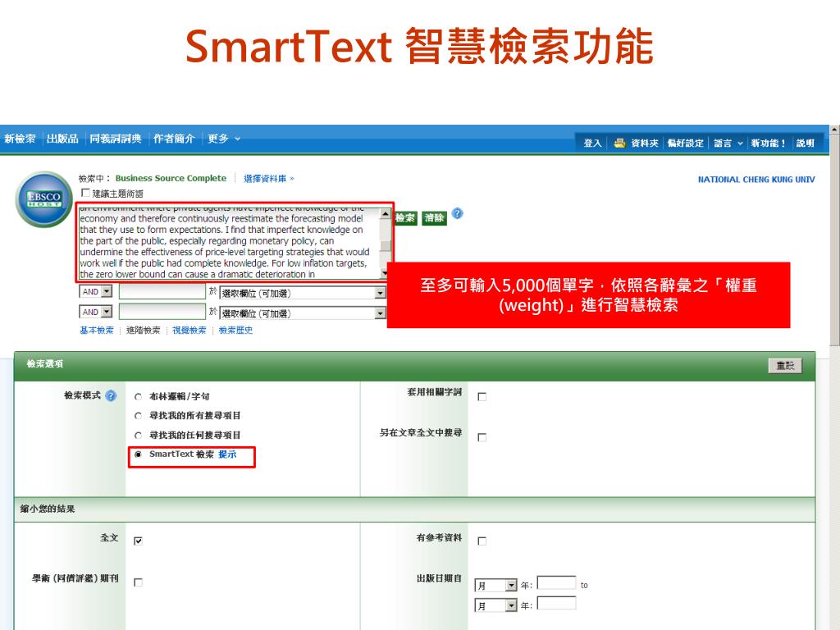Open New Search menu item
Screen dimensions: 840x630
click(x=20, y=139)
